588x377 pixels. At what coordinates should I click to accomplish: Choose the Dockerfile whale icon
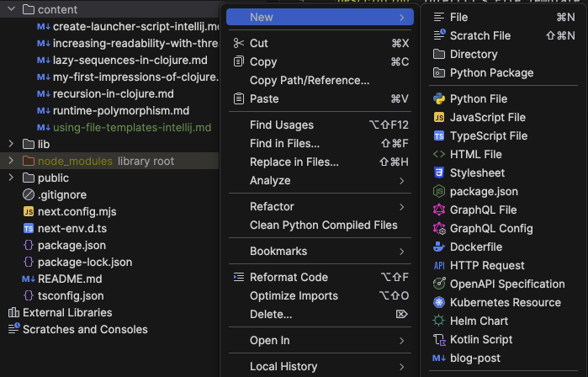pyautogui.click(x=438, y=247)
